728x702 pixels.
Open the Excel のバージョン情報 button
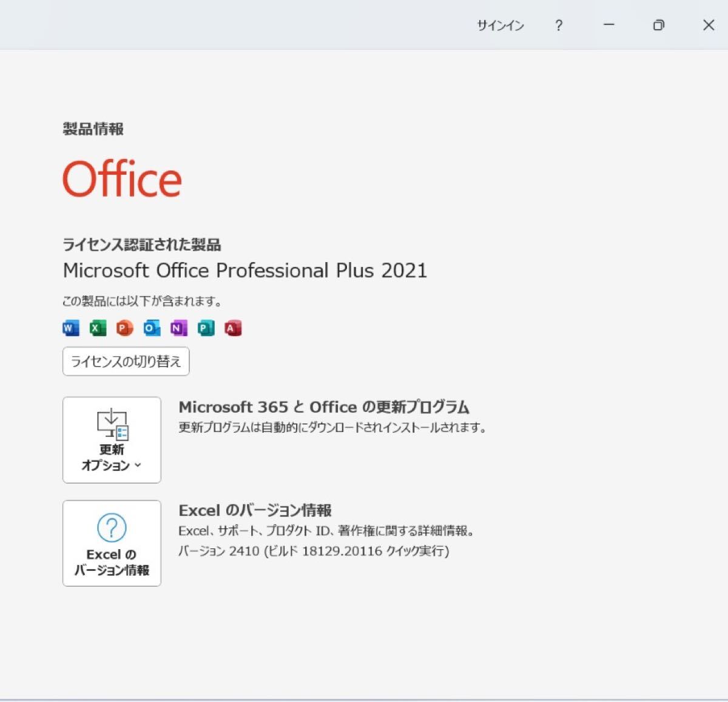(x=112, y=543)
